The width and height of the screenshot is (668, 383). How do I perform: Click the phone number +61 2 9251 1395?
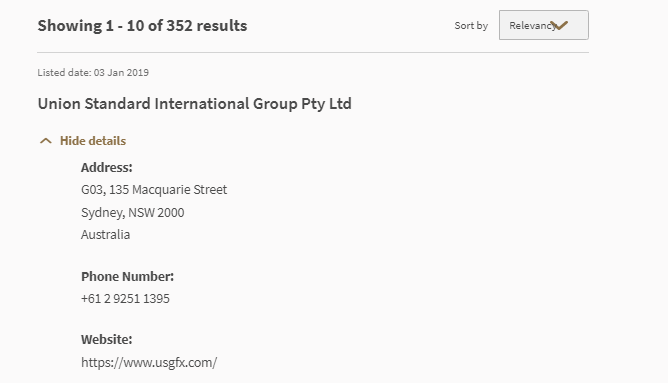click(125, 299)
